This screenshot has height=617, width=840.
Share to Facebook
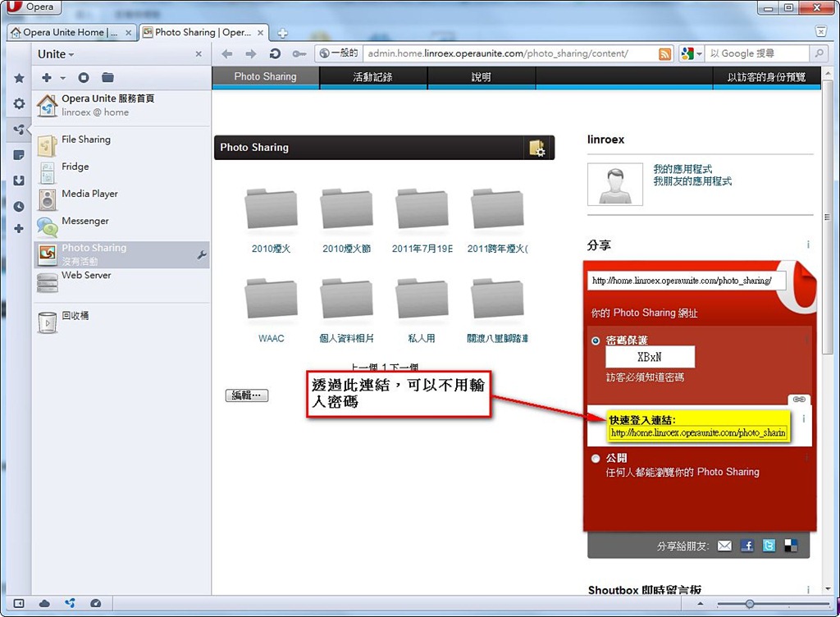[746, 546]
